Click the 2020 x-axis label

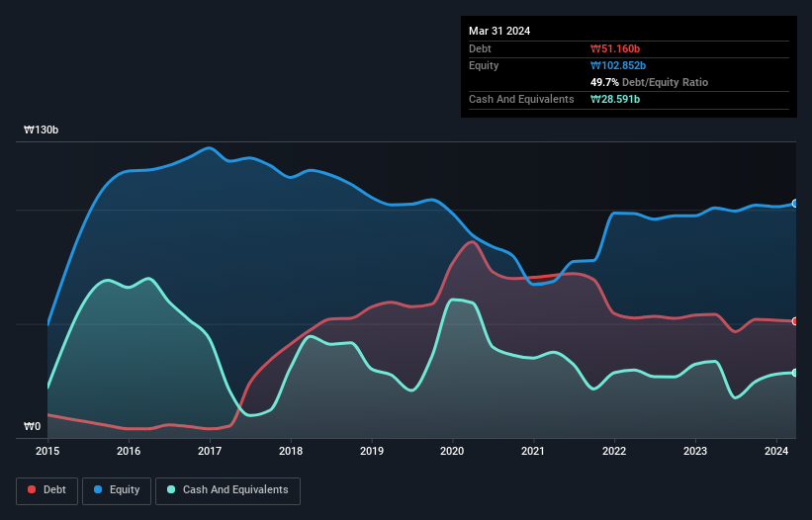(x=452, y=451)
